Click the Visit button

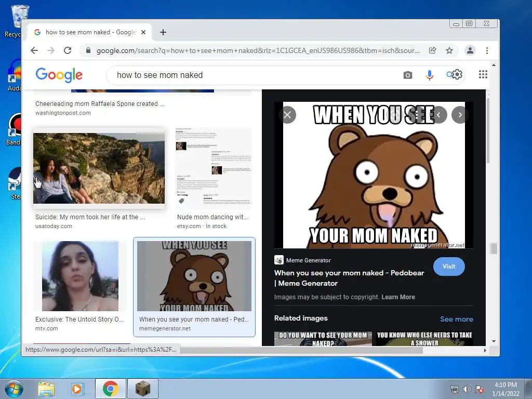(x=449, y=267)
